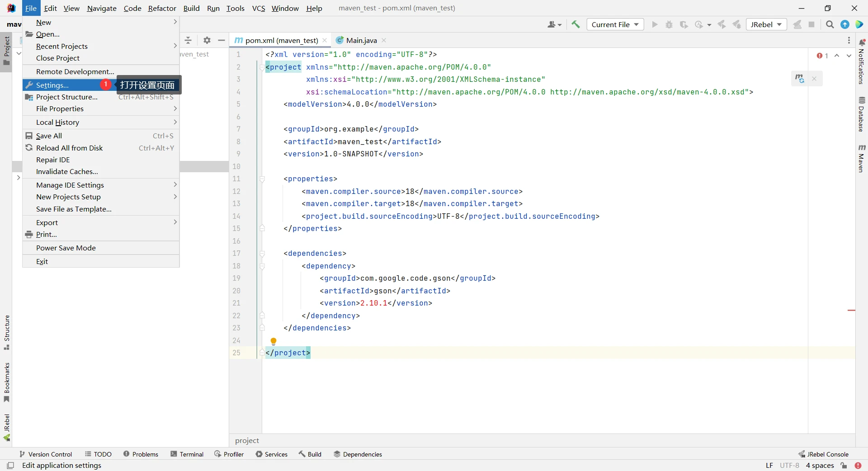
Task: Open the VCS menu
Action: [x=258, y=8]
